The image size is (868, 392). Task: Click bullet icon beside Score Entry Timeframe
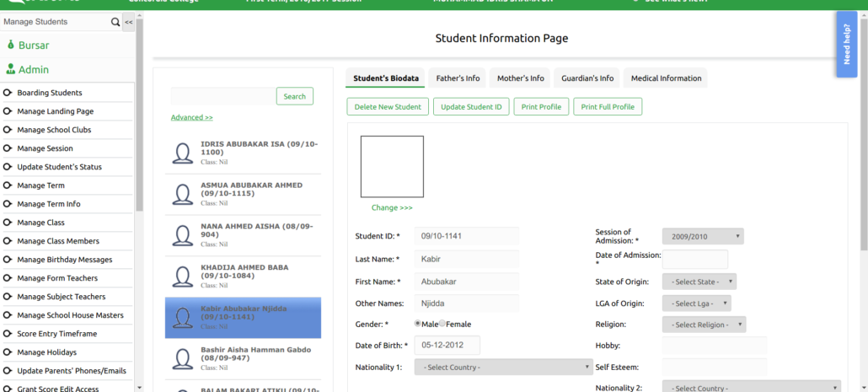(8, 334)
